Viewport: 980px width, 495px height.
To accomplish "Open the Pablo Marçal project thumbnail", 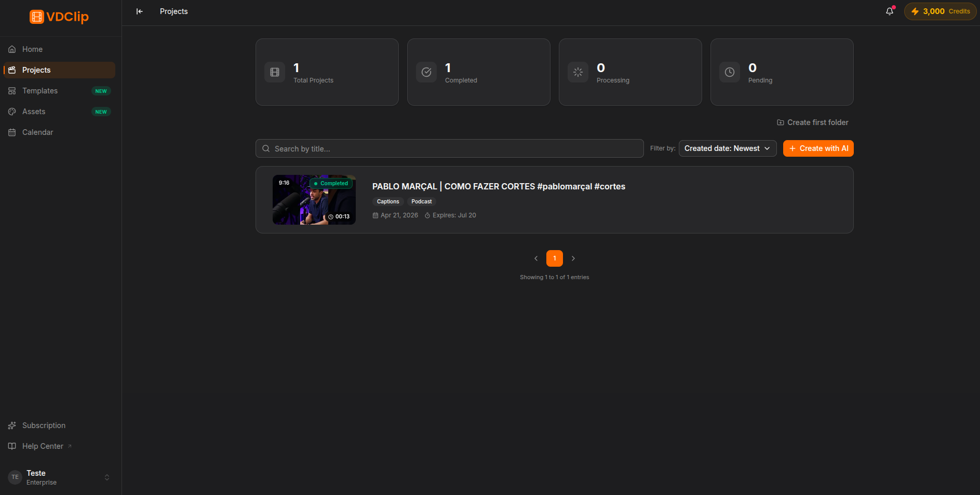I will (314, 200).
